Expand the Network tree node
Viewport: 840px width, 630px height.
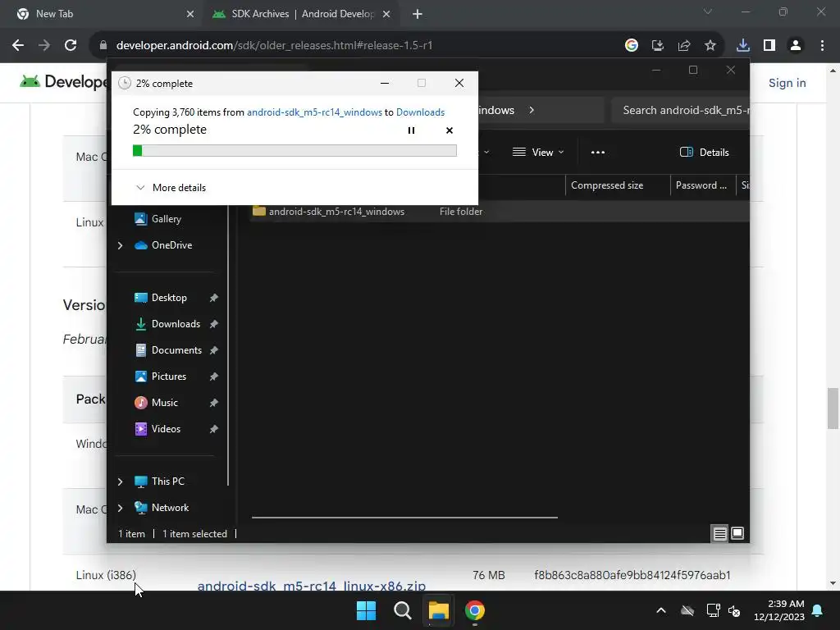point(120,508)
